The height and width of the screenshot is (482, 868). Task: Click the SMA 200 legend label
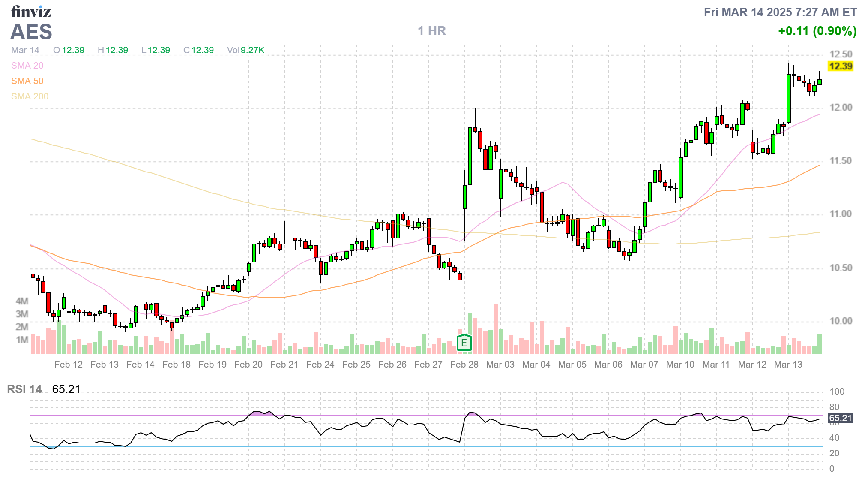[x=30, y=96]
